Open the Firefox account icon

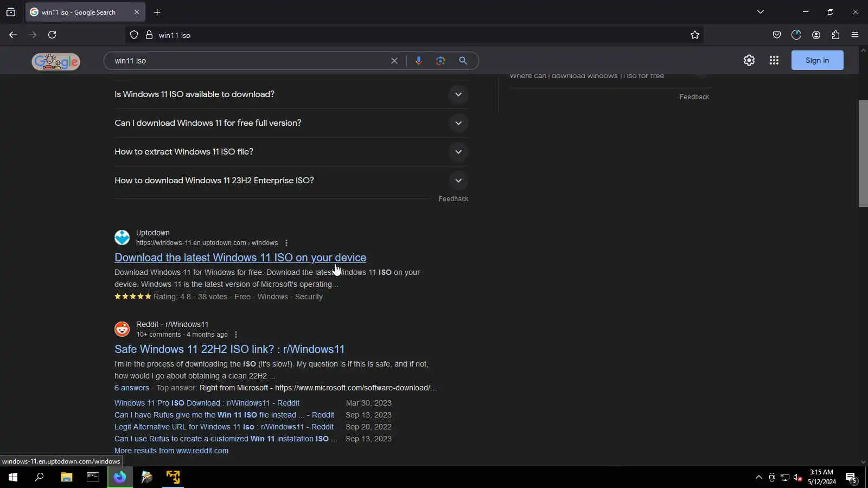click(x=816, y=35)
